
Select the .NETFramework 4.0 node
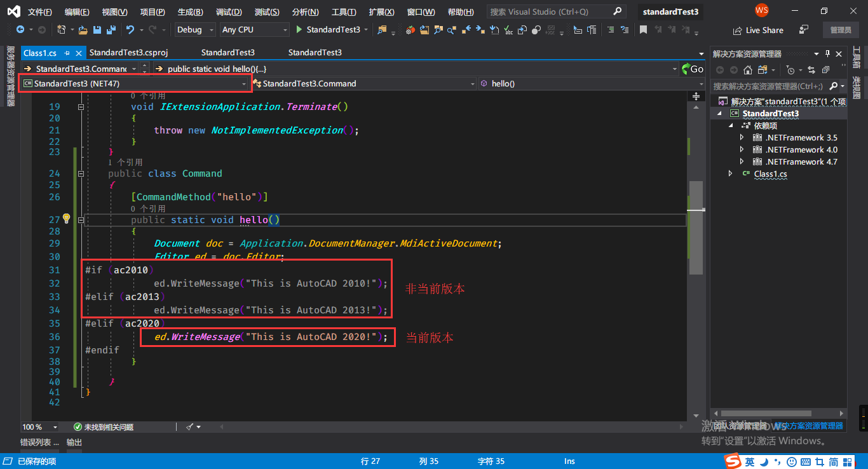[801, 149]
